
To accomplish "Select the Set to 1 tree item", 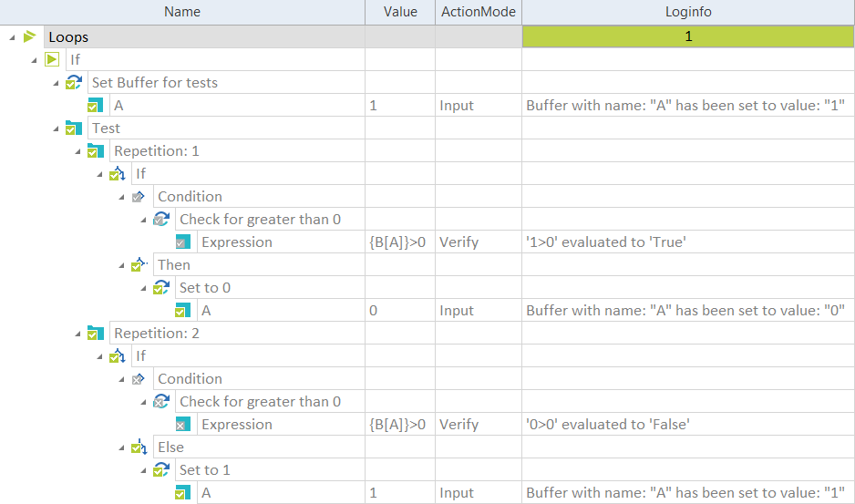I will point(204,470).
